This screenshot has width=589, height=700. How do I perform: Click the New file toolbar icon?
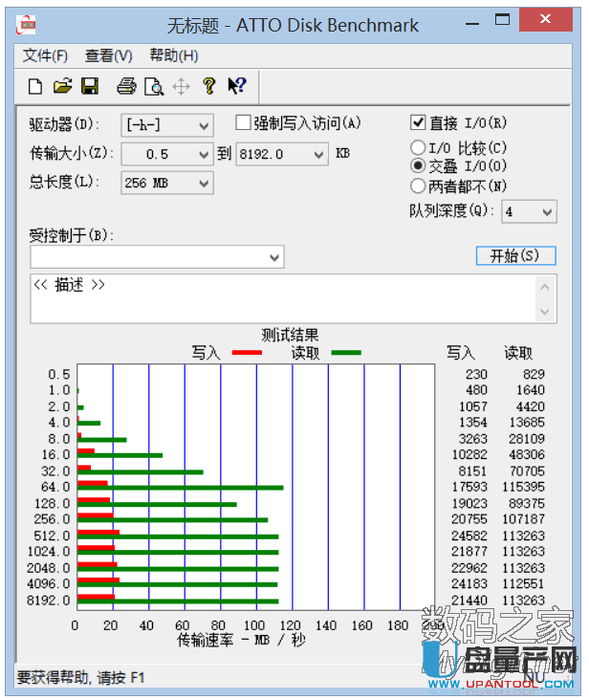pyautogui.click(x=35, y=87)
